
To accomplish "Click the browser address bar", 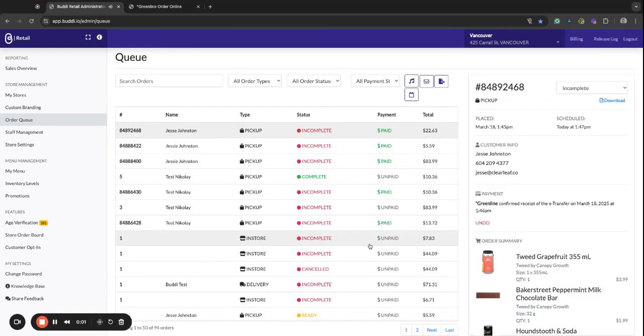I will point(282,21).
